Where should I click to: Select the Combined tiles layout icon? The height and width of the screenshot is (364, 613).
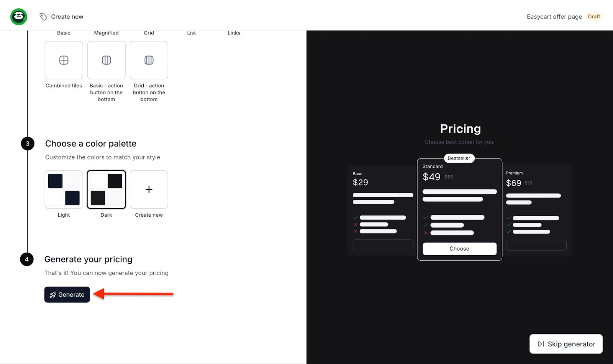(x=64, y=60)
